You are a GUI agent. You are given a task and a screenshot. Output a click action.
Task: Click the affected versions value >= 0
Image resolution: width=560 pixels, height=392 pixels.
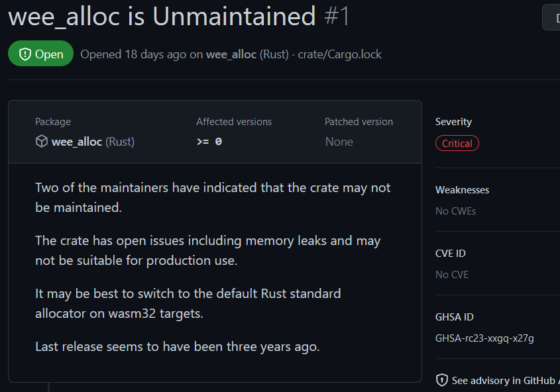point(209,142)
